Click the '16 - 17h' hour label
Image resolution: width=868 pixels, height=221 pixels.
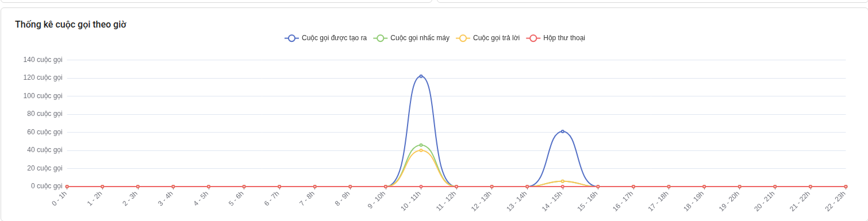tap(624, 201)
